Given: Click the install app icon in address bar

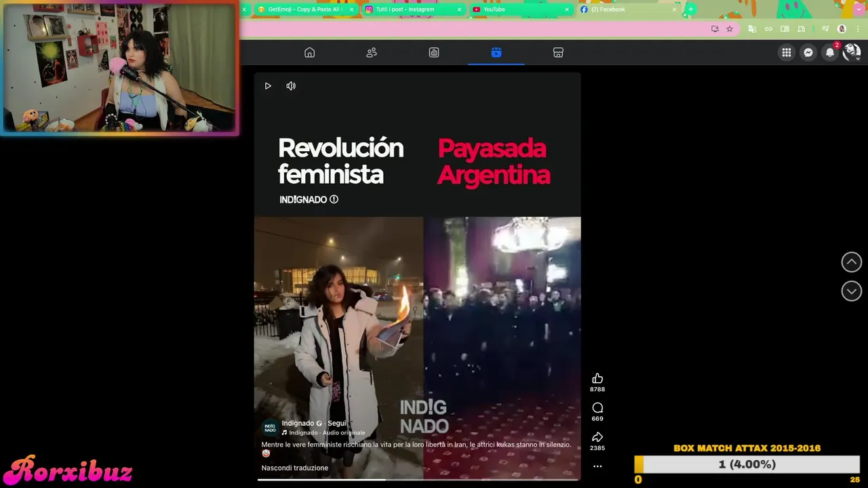Looking at the screenshot, I should coord(715,29).
